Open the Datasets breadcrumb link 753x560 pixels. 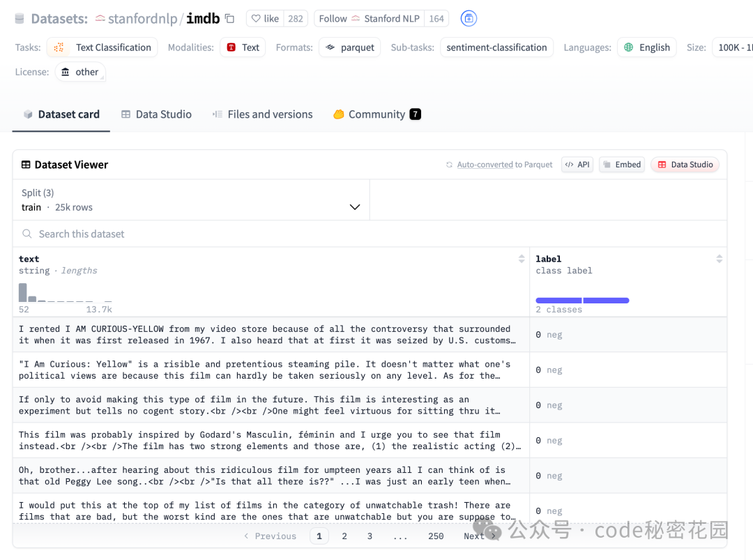tap(59, 19)
